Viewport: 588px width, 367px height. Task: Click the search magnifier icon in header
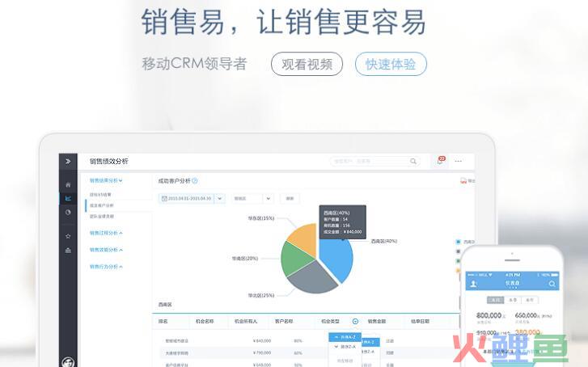click(x=412, y=161)
